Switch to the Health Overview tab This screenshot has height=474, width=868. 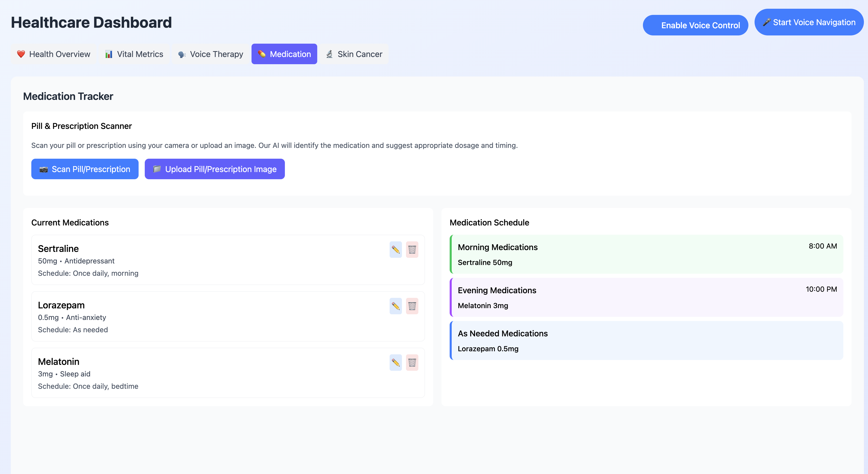point(54,54)
